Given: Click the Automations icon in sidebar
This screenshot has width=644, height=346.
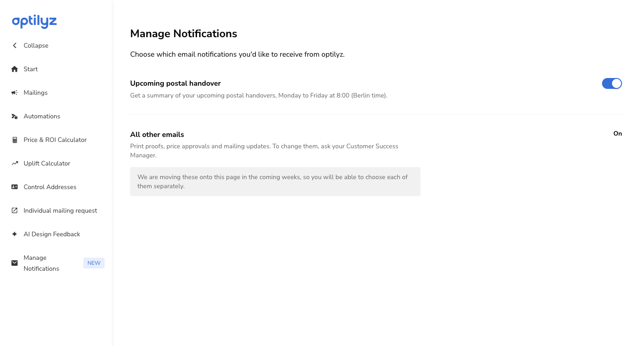Looking at the screenshot, I should pyautogui.click(x=15, y=116).
